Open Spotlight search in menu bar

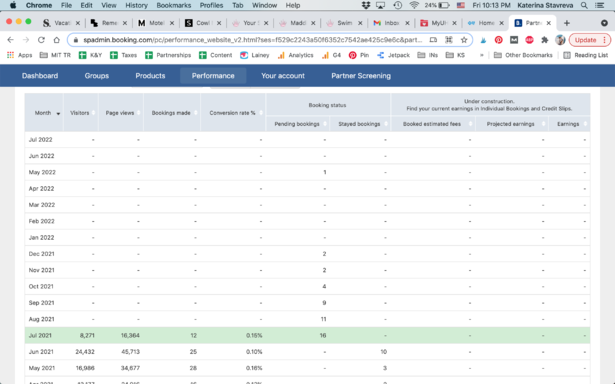[584, 5]
